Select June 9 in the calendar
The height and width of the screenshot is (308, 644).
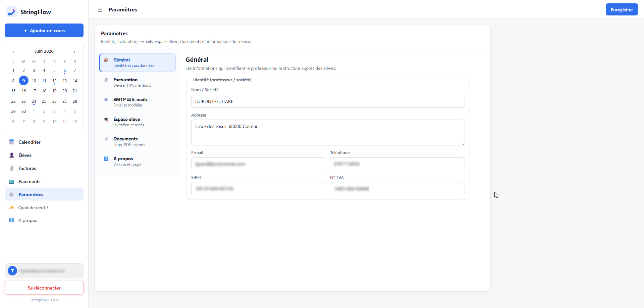click(x=23, y=81)
